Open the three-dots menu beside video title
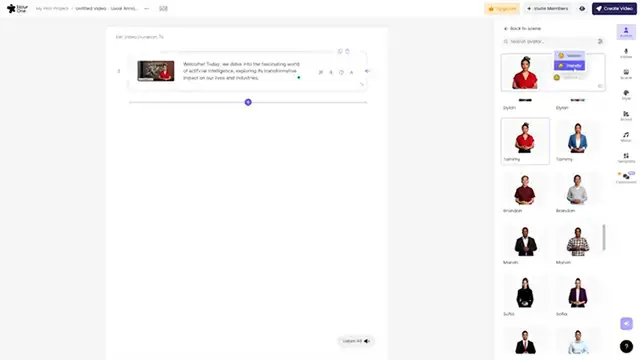Image resolution: width=640 pixels, height=360 pixels. pos(147,9)
